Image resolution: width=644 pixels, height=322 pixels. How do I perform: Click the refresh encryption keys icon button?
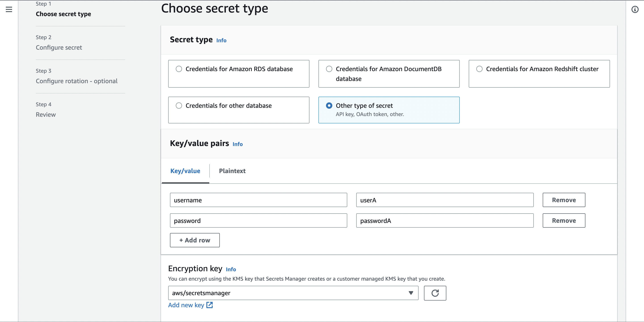pyautogui.click(x=435, y=293)
